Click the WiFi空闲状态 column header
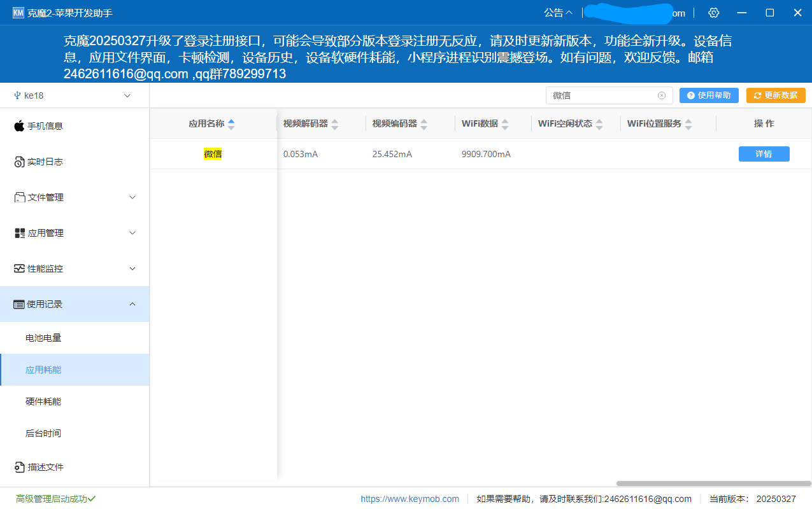The image size is (812, 509). click(x=566, y=123)
